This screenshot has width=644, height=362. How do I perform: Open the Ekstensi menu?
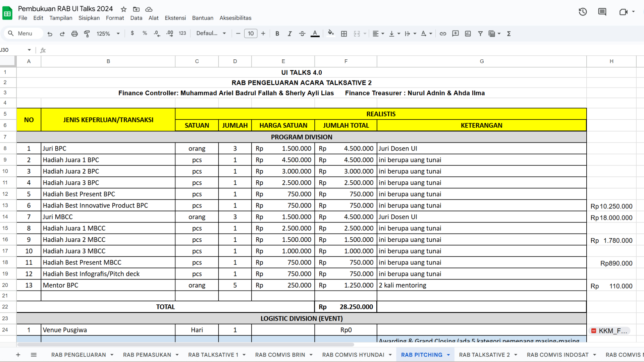(x=175, y=18)
